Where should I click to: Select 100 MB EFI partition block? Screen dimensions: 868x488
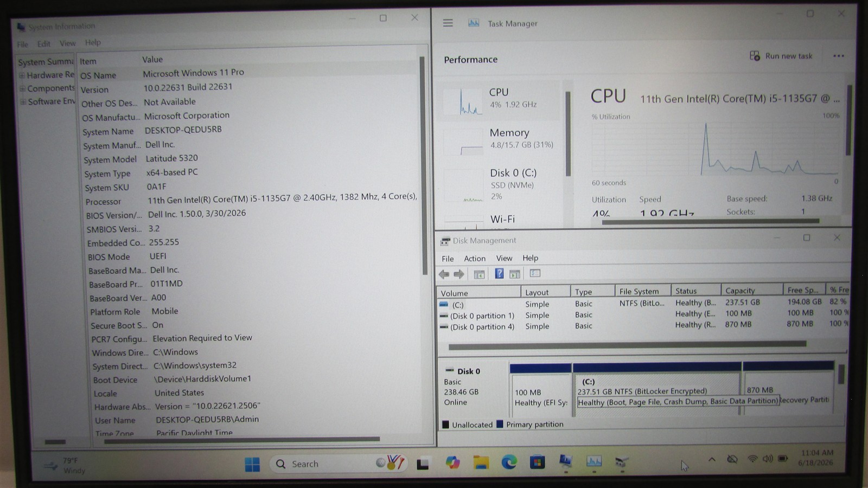[x=541, y=389]
